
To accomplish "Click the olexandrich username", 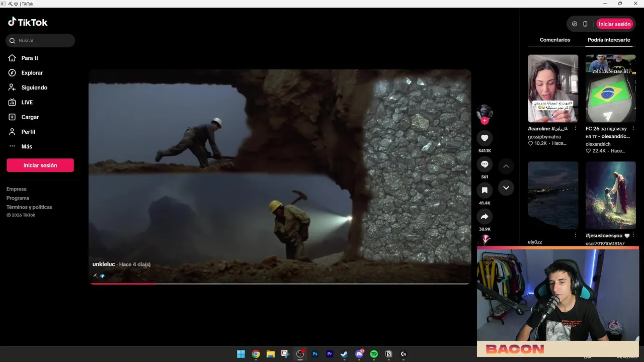I will click(598, 144).
